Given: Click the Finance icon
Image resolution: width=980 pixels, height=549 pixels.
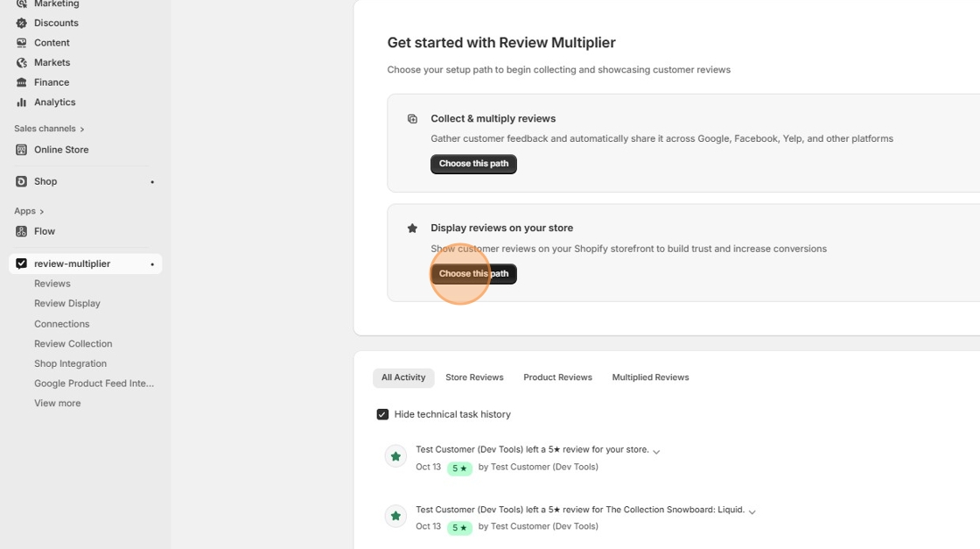Looking at the screenshot, I should coord(20,81).
